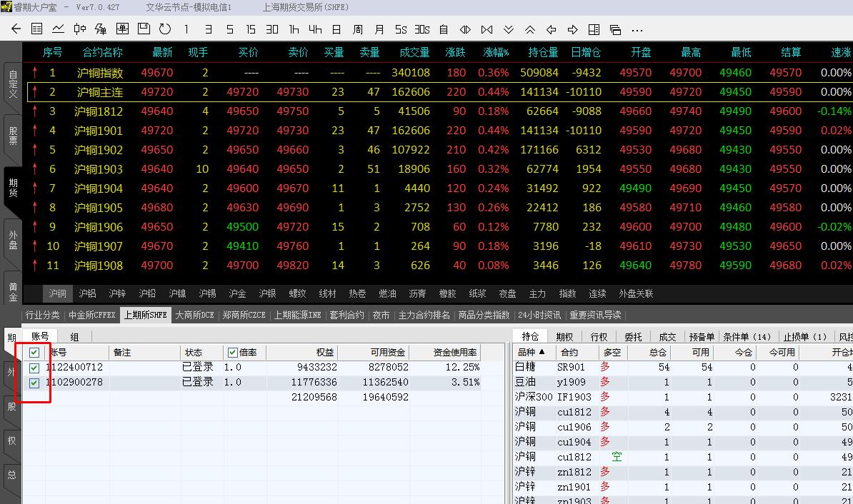Click the cascading windows icon
The image size is (853, 504).
615,29
